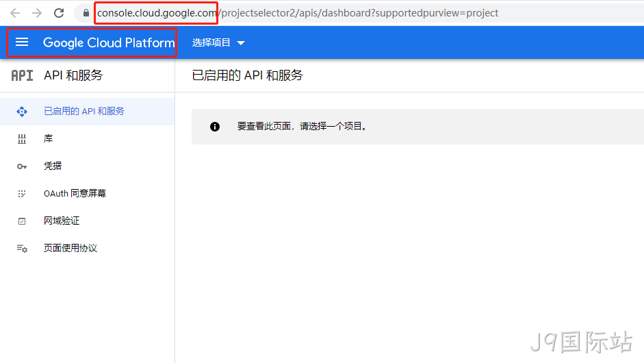
Task: Click the API 和服务 sidebar heading
Action: [x=73, y=75]
